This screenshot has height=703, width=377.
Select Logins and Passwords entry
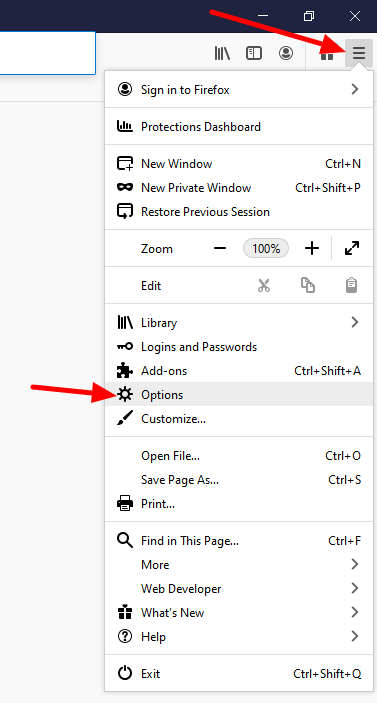(x=239, y=347)
